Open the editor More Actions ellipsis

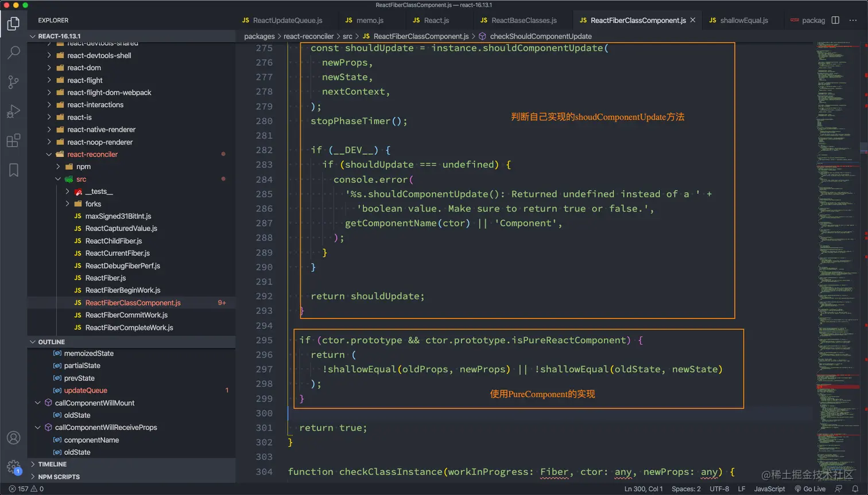click(853, 20)
